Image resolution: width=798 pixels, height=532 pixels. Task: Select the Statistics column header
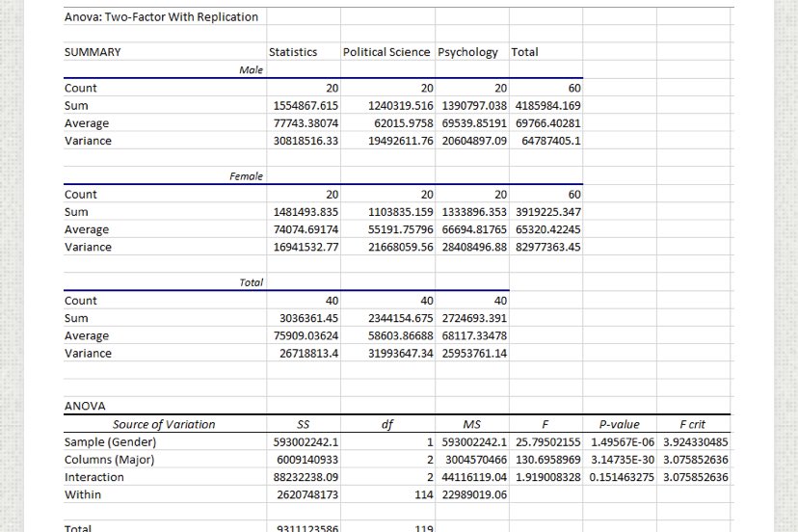pyautogui.click(x=293, y=52)
